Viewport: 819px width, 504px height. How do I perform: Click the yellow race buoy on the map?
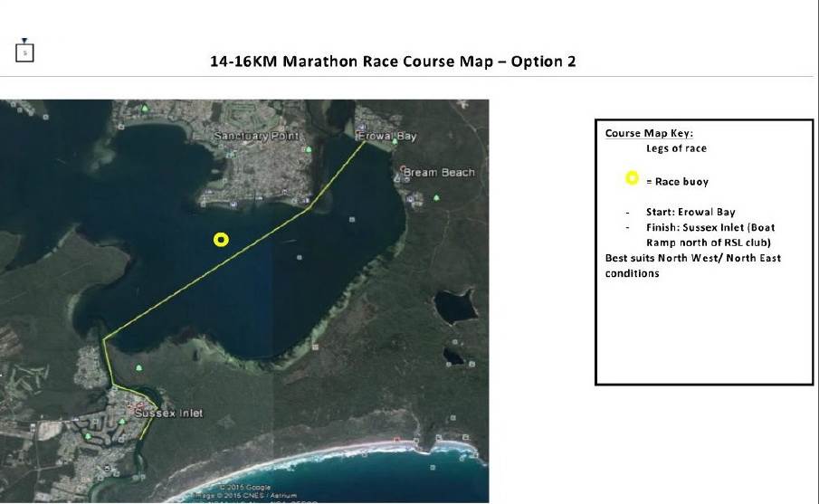(x=221, y=239)
